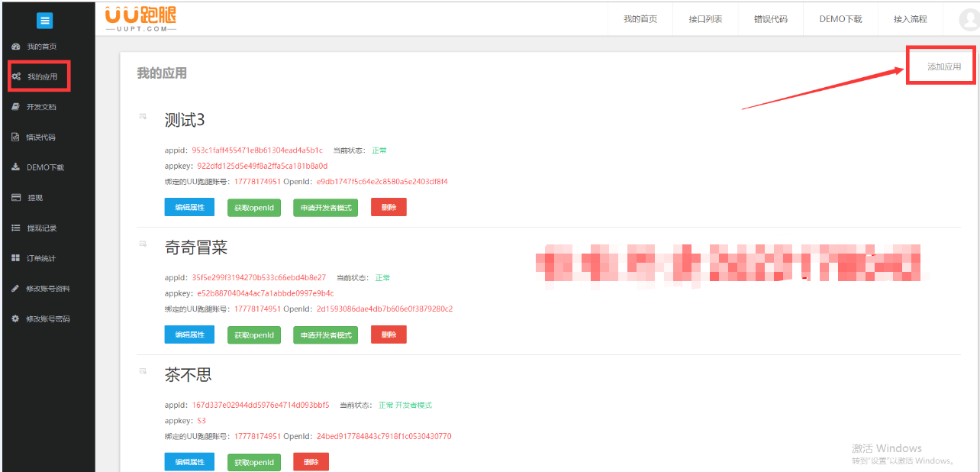Click 获取openId for 茶不思
The image size is (980, 472).
pos(254,462)
